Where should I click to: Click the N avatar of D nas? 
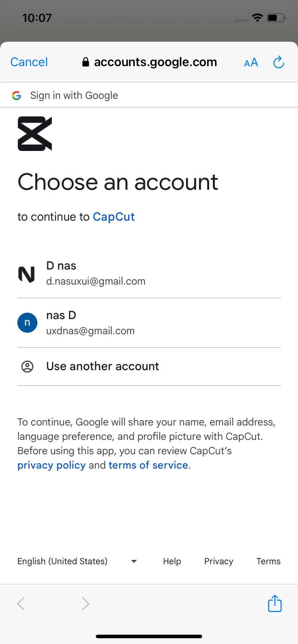pos(27,274)
